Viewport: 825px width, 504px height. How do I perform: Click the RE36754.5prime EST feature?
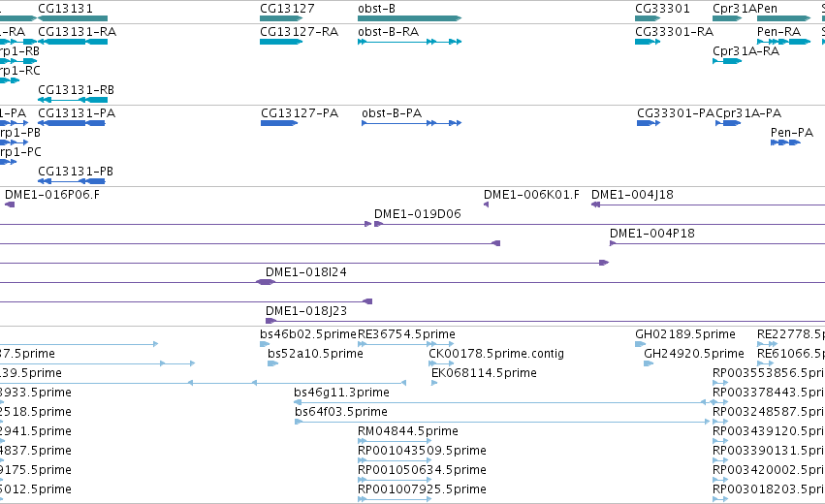coord(405,344)
